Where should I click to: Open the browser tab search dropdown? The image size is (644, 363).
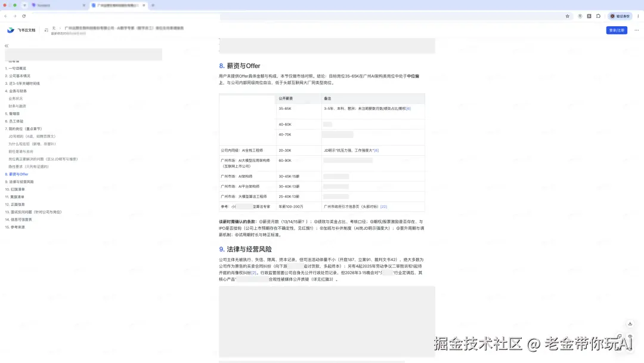[x=24, y=5]
